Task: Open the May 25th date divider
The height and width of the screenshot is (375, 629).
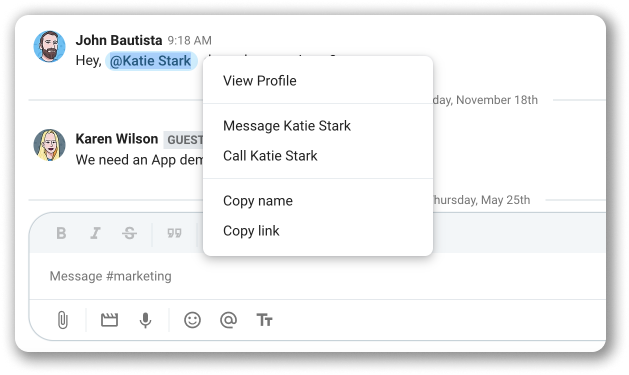Action: pos(481,200)
